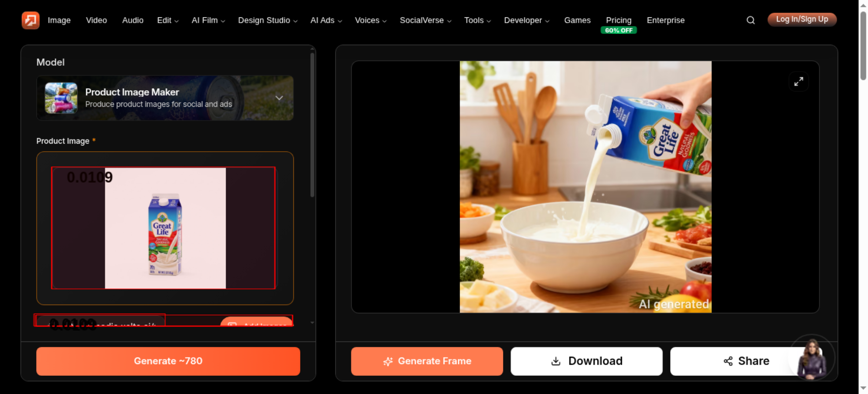Download the generated image
This screenshot has width=868, height=394.
pyautogui.click(x=586, y=361)
